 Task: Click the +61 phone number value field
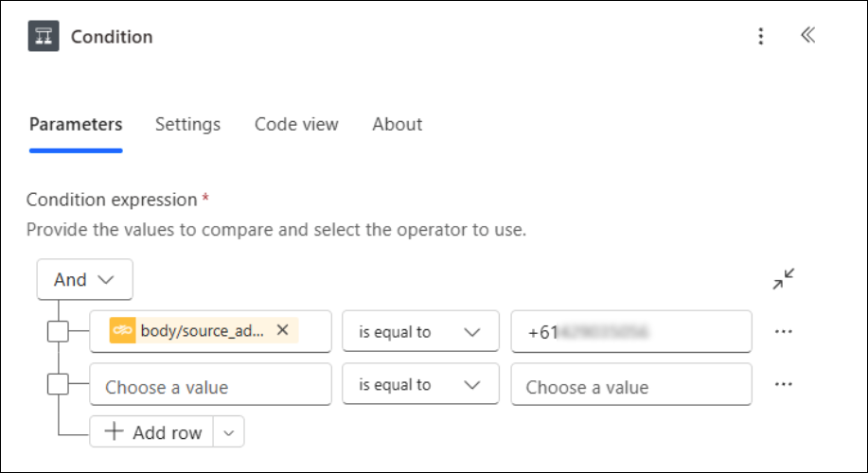631,331
